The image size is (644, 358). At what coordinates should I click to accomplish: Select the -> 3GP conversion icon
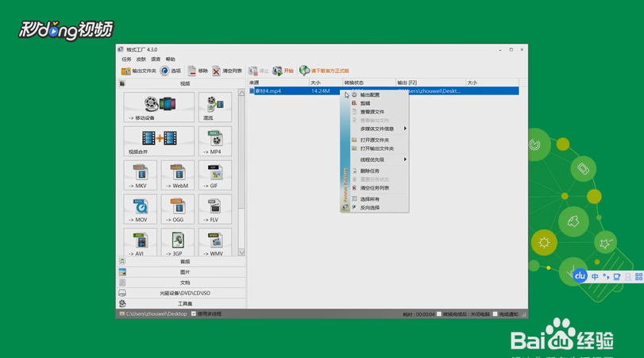(x=177, y=242)
